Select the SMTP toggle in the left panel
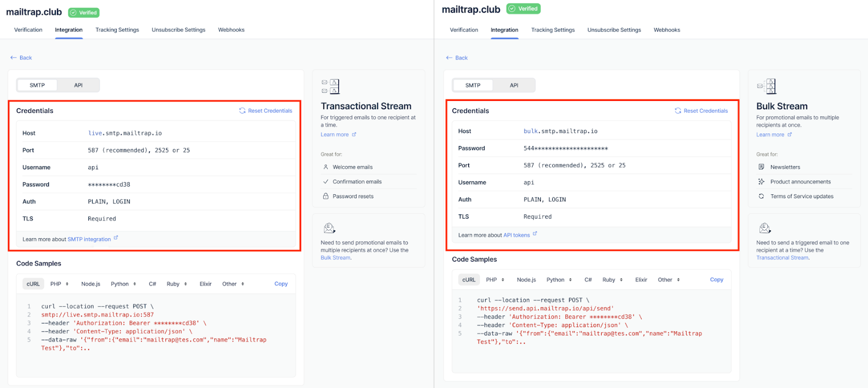Viewport: 868px width, 388px height. tap(37, 85)
